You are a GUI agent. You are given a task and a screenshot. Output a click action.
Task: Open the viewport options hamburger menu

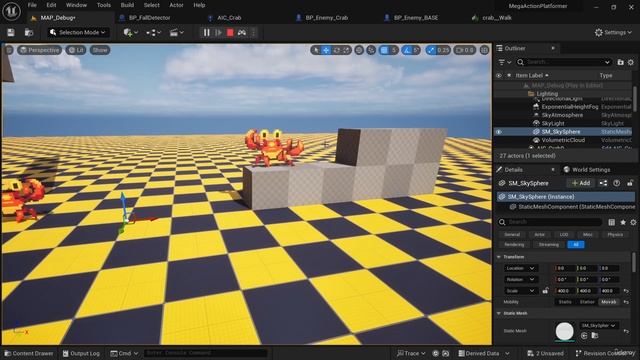point(9,50)
